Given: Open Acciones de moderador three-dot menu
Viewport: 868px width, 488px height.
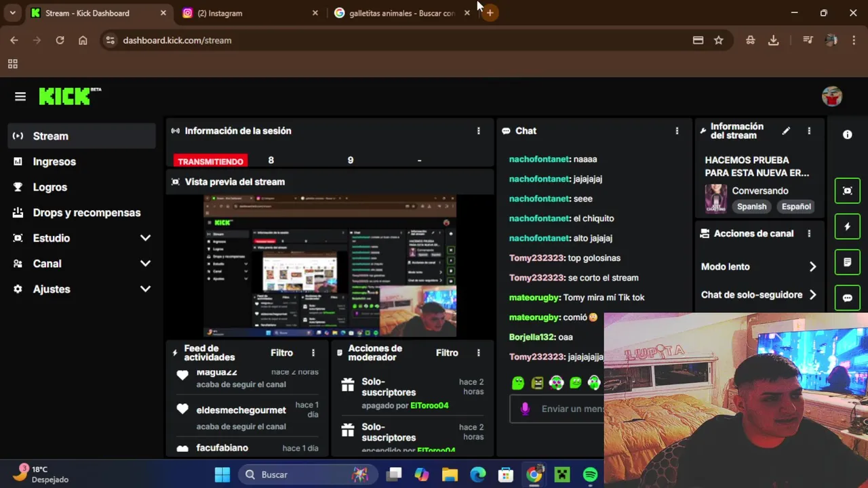Looking at the screenshot, I should point(479,352).
